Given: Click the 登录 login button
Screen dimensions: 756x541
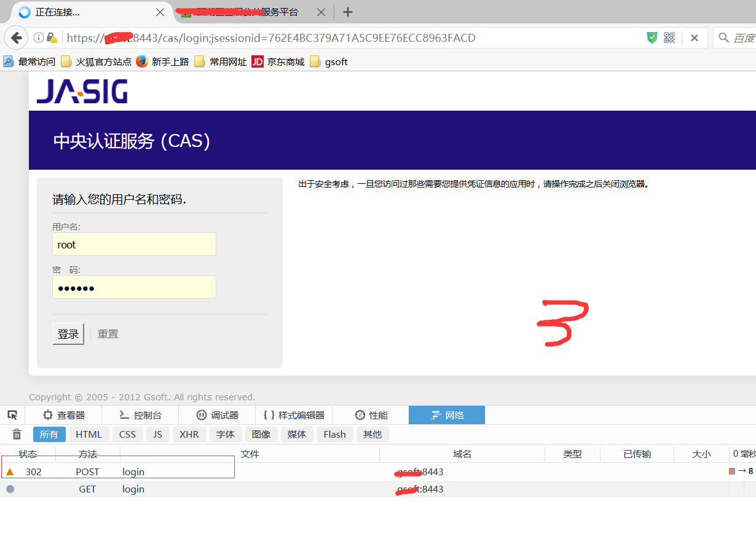Looking at the screenshot, I should tap(68, 334).
